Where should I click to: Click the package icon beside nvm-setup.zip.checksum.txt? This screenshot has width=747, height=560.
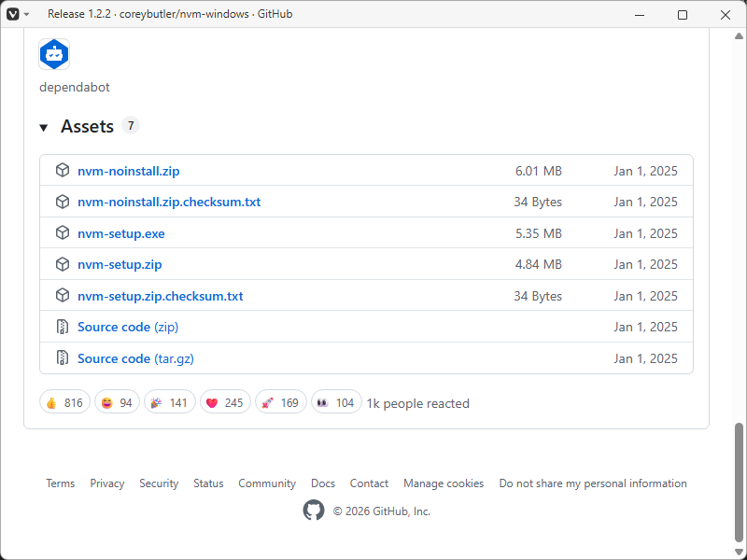[62, 295]
